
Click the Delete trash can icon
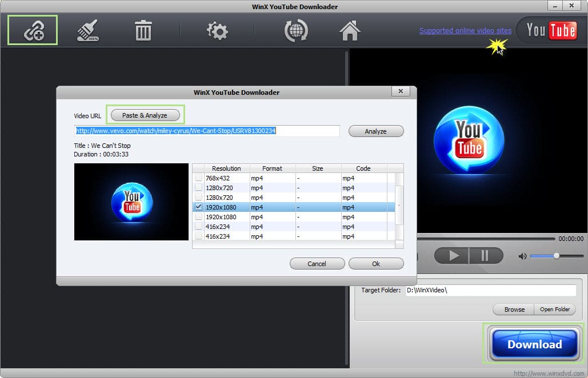[x=143, y=30]
